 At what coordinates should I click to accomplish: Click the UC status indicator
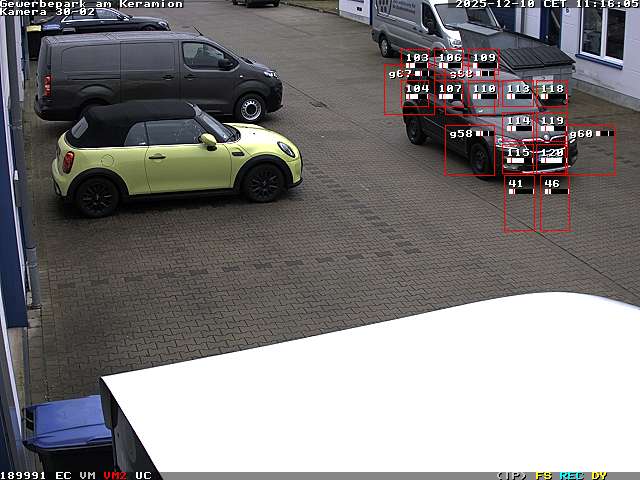pyautogui.click(x=143, y=475)
